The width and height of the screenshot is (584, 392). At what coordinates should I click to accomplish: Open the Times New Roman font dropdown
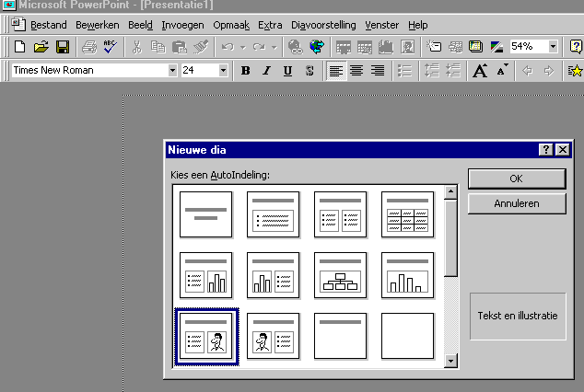(x=172, y=70)
